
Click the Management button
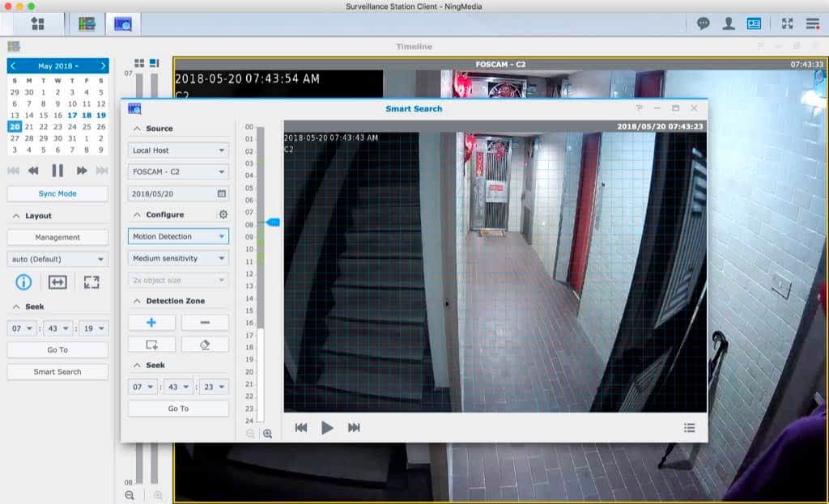coord(57,238)
